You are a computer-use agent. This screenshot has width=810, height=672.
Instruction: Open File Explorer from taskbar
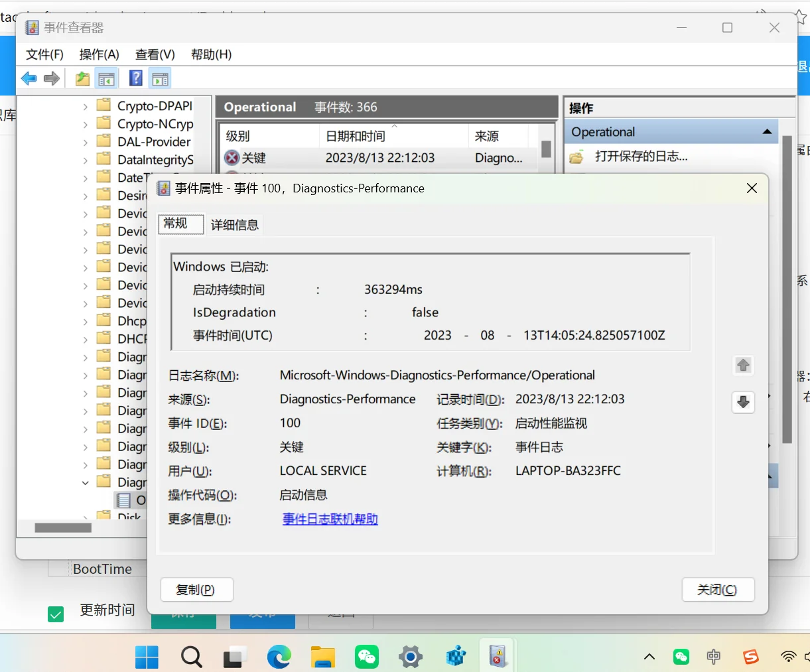(323, 657)
